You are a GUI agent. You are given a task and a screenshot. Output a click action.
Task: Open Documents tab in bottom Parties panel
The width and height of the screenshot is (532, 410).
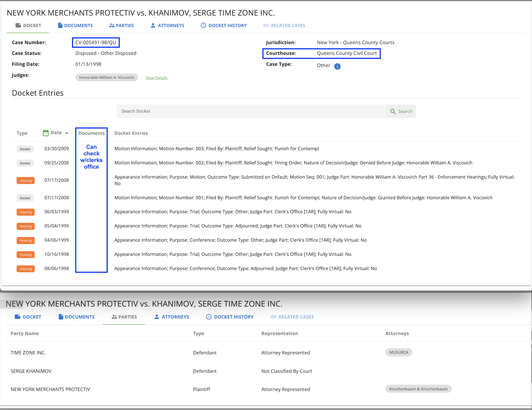(77, 317)
